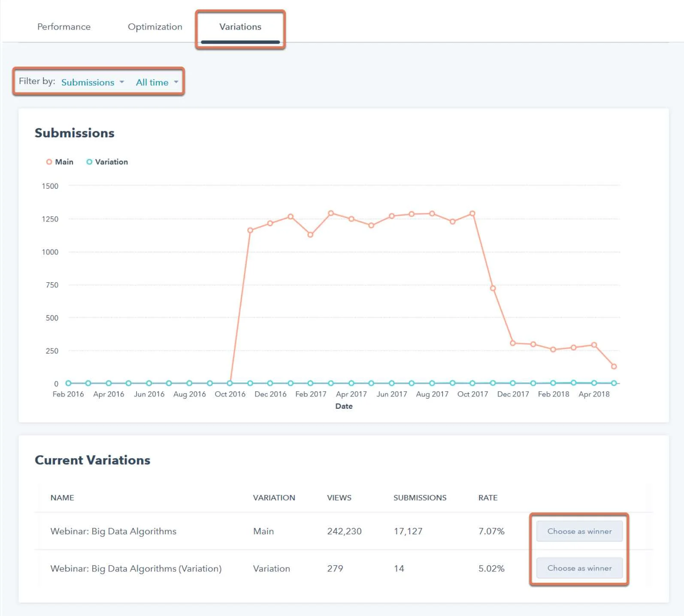
Task: Choose the Variation row as winner
Action: [579, 568]
